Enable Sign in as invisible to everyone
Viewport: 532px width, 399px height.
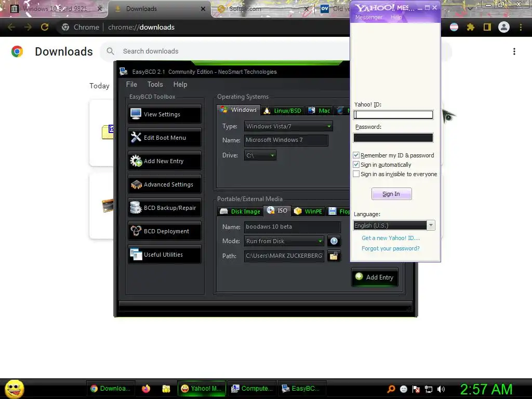coord(356,174)
